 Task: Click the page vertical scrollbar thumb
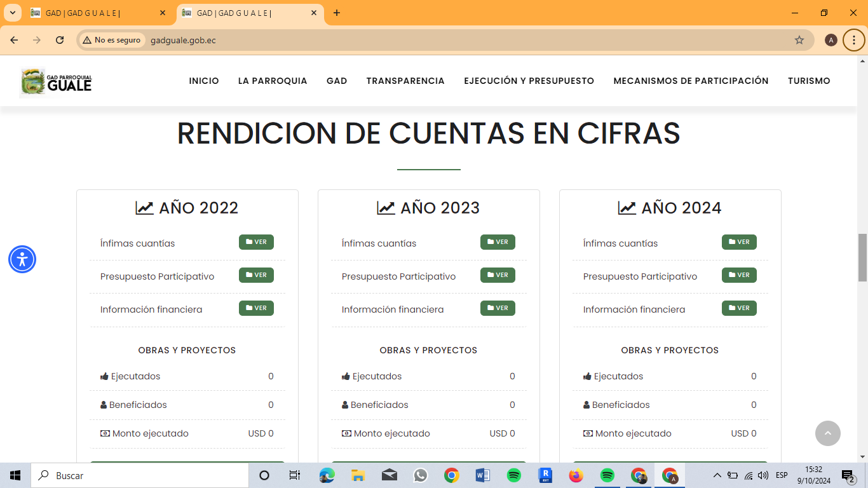tap(862, 257)
